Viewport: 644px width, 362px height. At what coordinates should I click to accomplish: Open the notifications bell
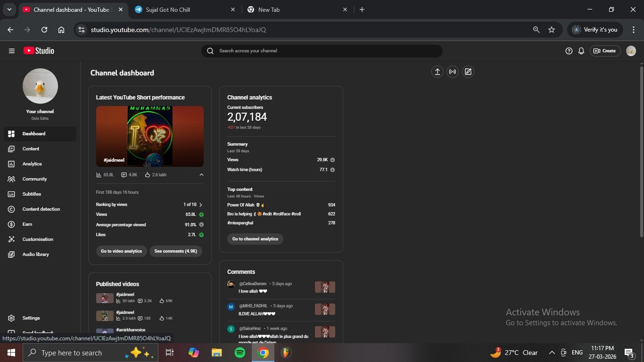coord(581,51)
